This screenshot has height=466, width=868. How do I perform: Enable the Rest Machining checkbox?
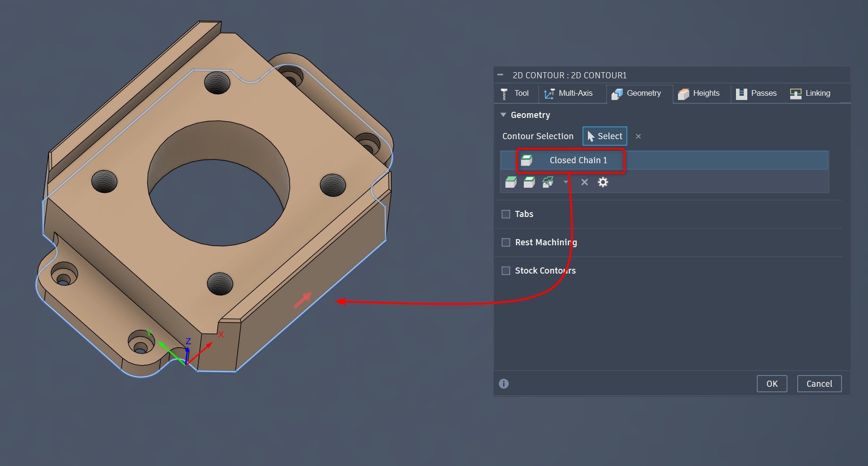(x=506, y=242)
